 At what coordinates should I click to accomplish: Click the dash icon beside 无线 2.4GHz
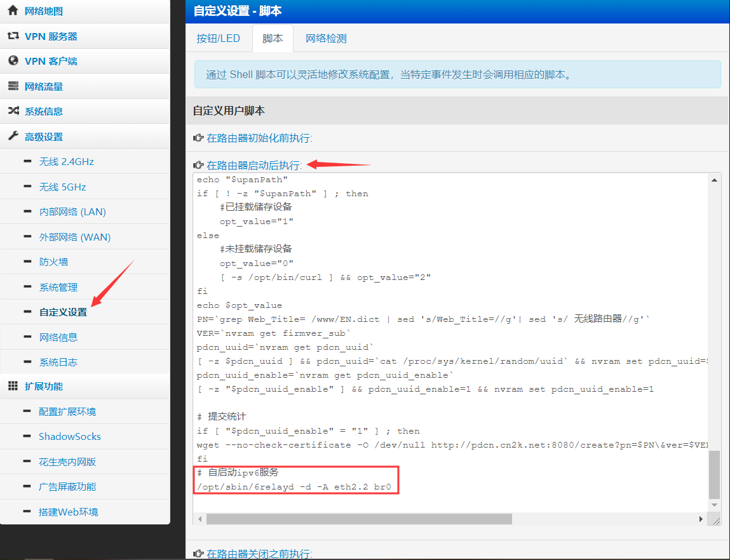coord(27,161)
